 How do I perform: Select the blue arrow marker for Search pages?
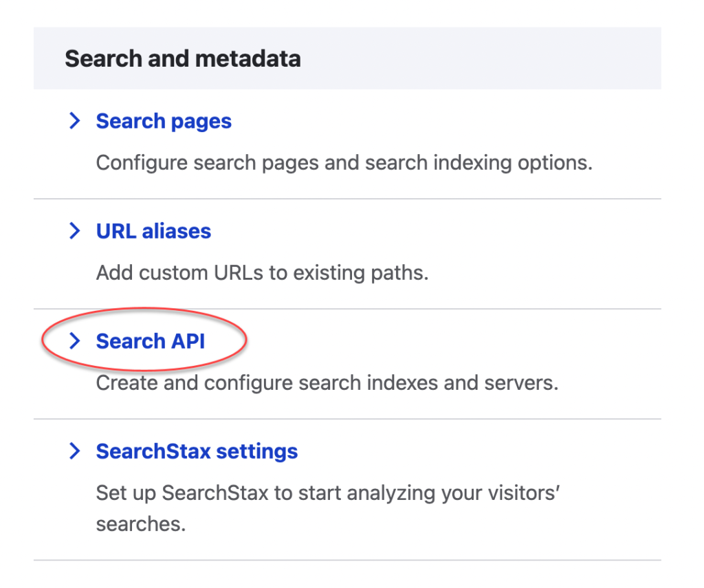coord(75,121)
